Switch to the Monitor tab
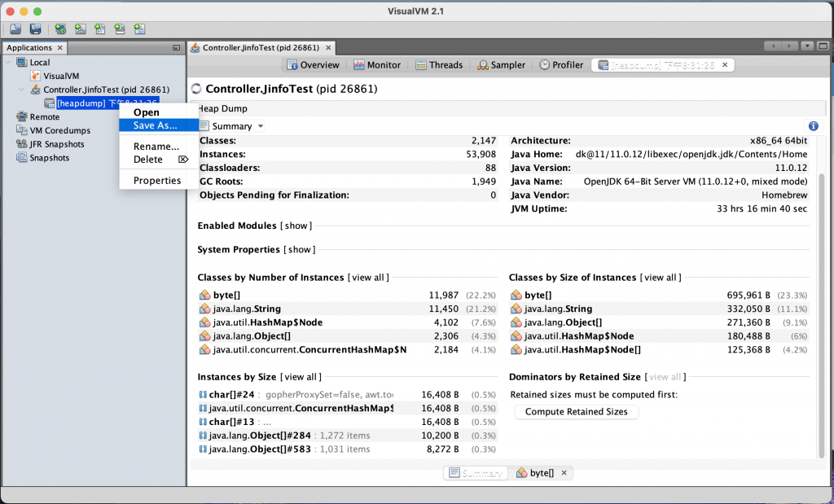Screen dimensions: 834x504 coord(377,65)
